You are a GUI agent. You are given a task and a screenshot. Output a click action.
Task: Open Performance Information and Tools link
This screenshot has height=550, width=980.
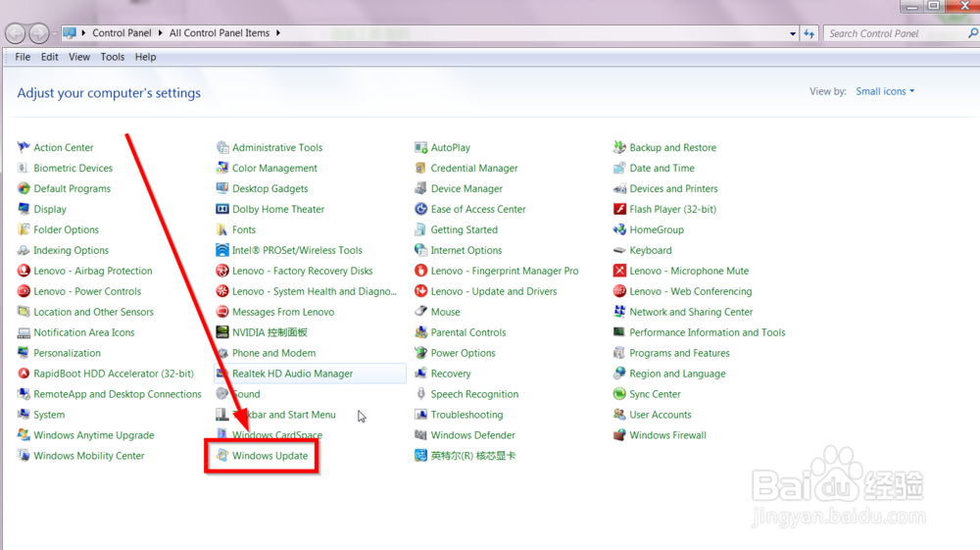coord(707,332)
